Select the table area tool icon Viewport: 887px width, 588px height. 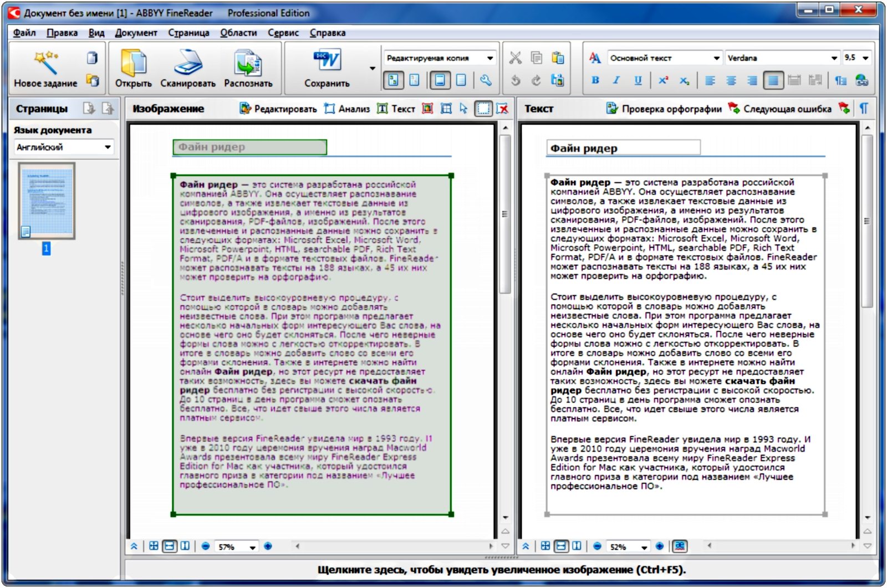(446, 109)
